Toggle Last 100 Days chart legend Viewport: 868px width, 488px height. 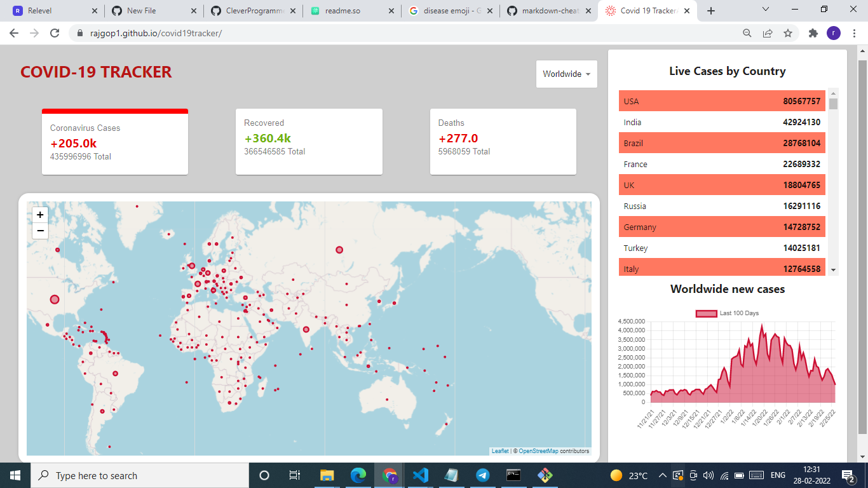tap(727, 313)
